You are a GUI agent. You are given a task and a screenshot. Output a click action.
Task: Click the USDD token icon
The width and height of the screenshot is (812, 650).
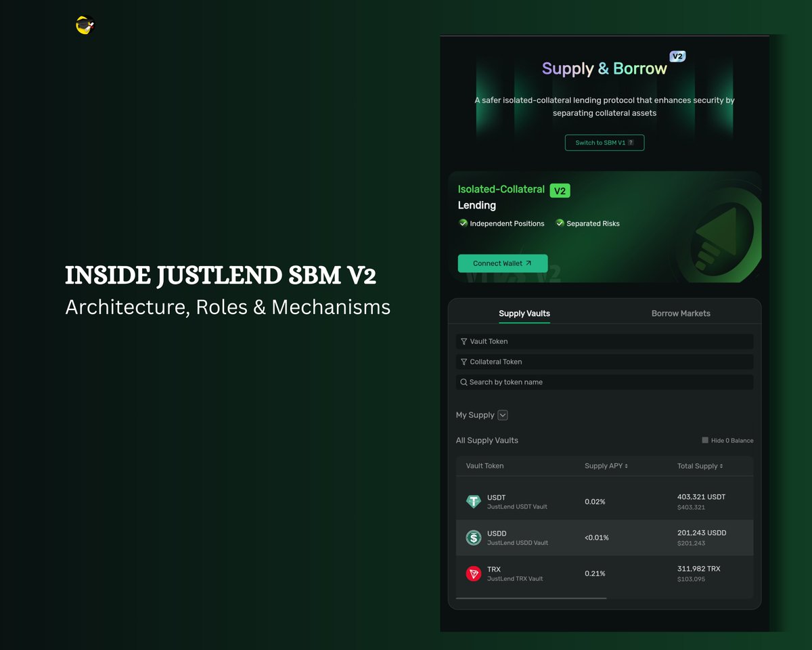click(474, 538)
